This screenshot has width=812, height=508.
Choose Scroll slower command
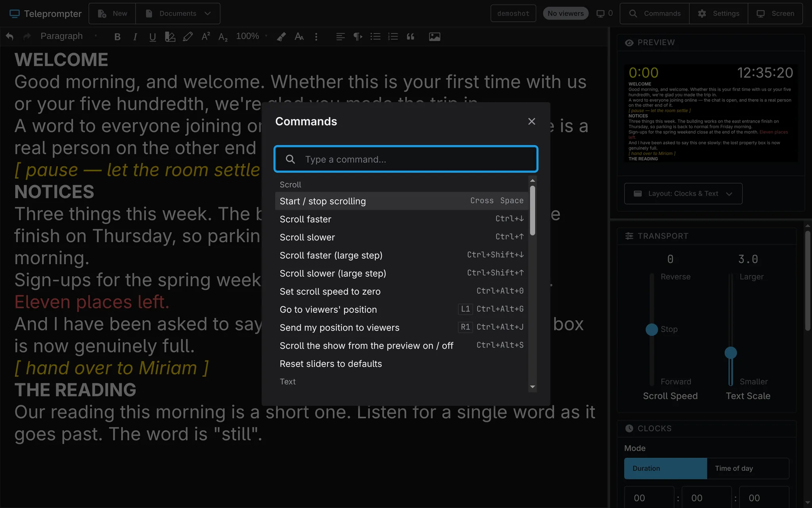[401, 237]
